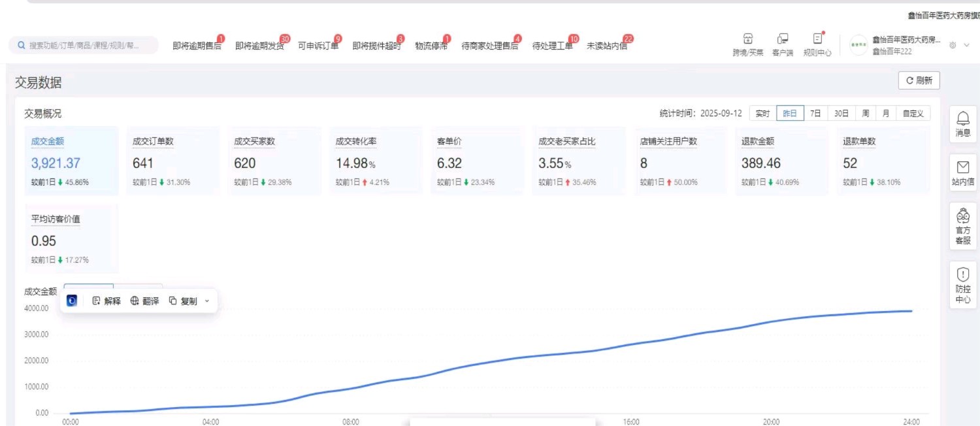Open the 跨境/买菜 store icon
Image resolution: width=980 pixels, height=426 pixels.
[747, 40]
